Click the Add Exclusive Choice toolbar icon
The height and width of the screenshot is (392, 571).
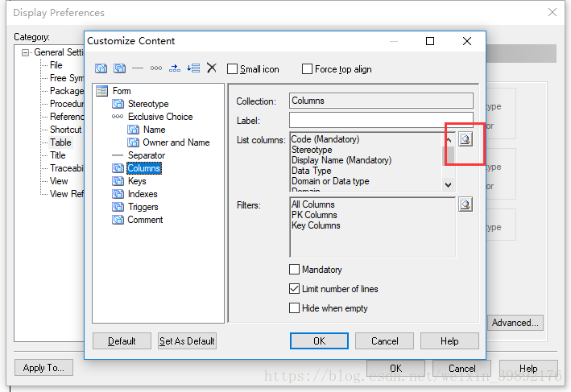click(x=156, y=68)
